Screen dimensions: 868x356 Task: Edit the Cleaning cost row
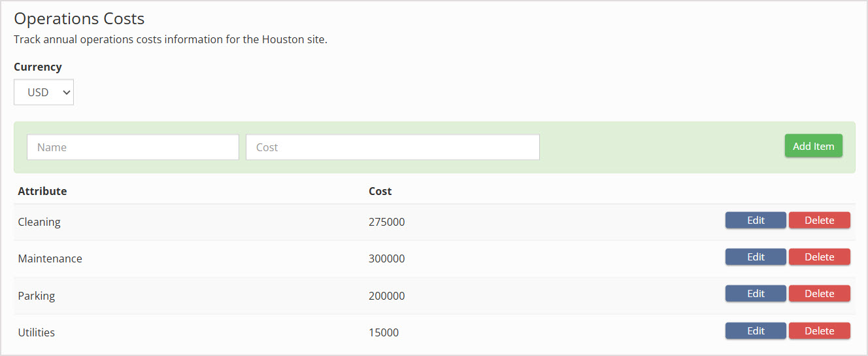pyautogui.click(x=755, y=221)
